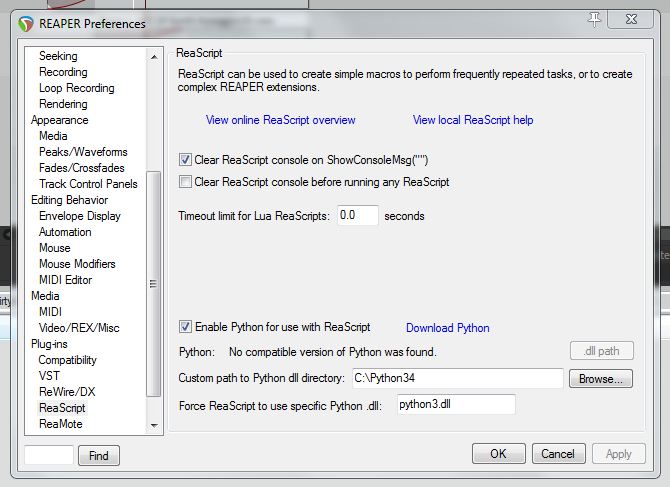Image resolution: width=670 pixels, height=487 pixels.
Task: Open View local ReaScript help link
Action: pyautogui.click(x=473, y=120)
